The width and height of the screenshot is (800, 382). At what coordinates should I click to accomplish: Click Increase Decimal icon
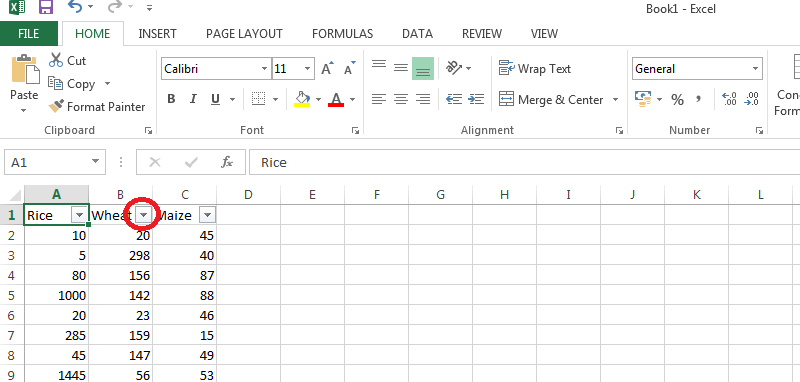pos(730,98)
